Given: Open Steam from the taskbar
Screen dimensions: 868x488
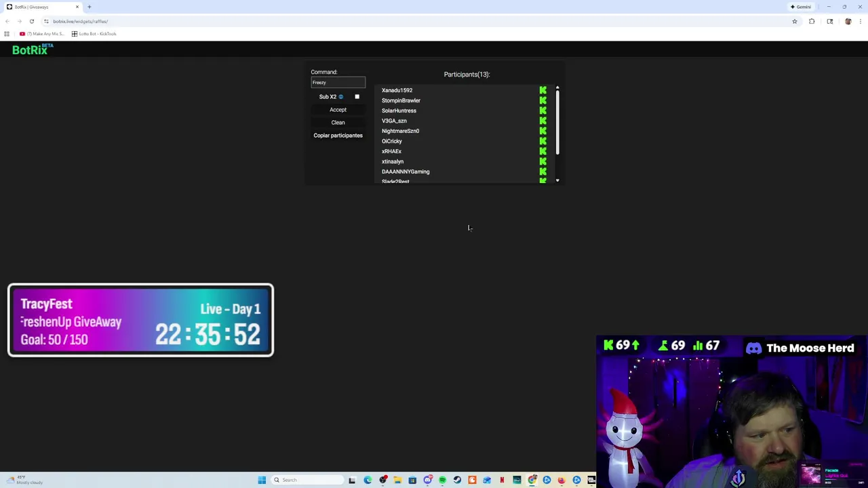Looking at the screenshot, I should coord(457,480).
